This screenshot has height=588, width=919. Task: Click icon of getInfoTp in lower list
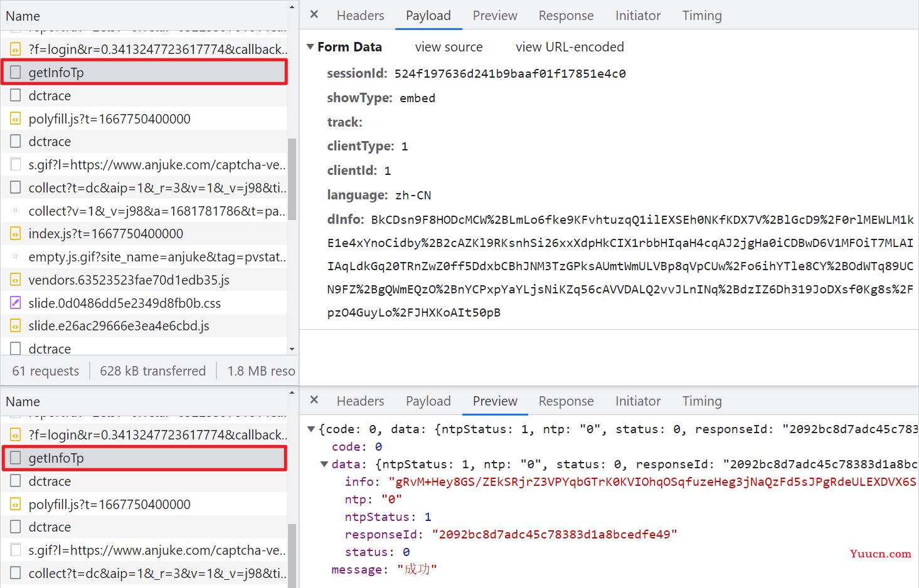click(16, 458)
